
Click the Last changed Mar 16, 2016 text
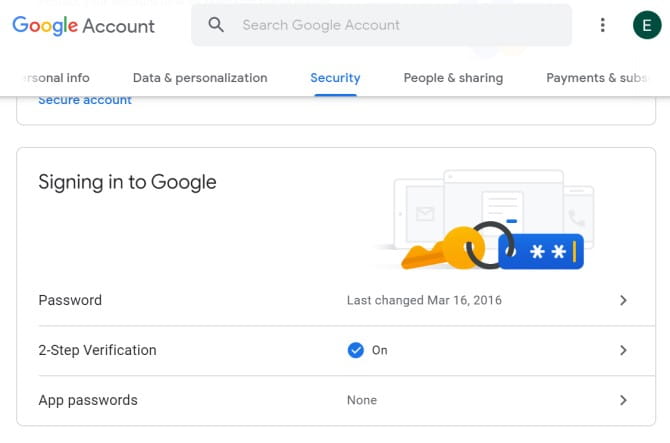point(424,300)
